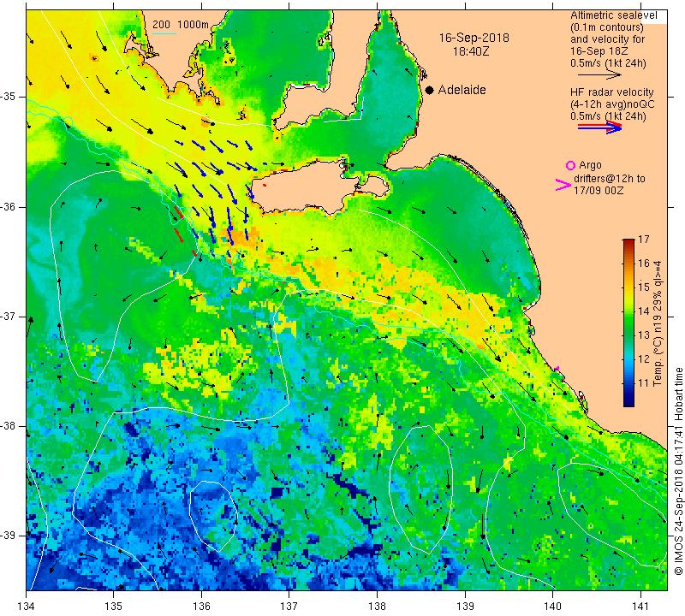This screenshot has width=685, height=616.
Task: Click latitude label -35
Action: (9, 97)
